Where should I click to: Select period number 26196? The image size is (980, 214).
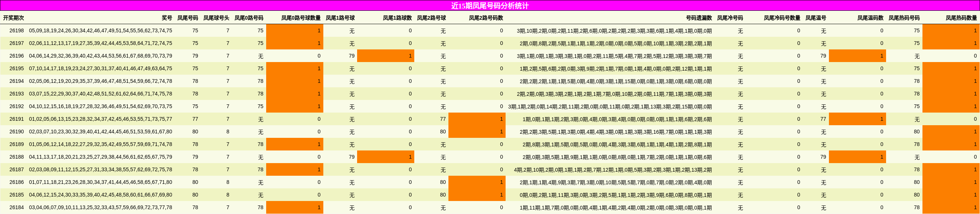17,56
